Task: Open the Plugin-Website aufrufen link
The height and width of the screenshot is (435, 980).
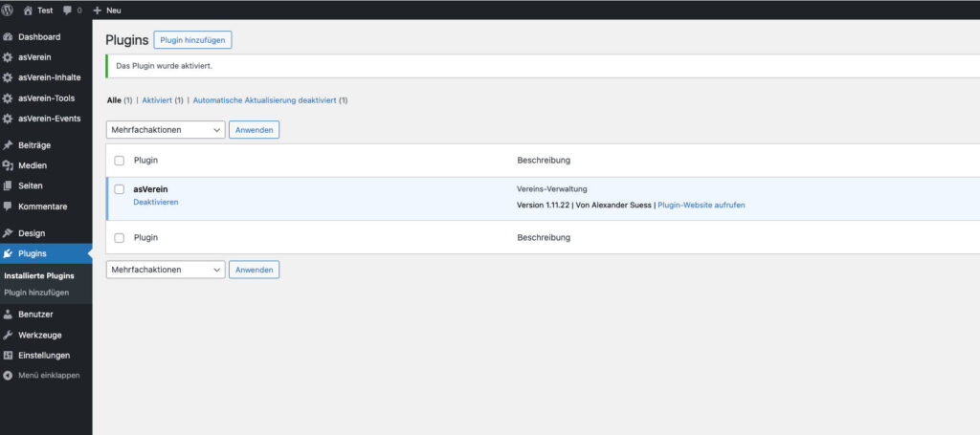Action: click(x=701, y=206)
